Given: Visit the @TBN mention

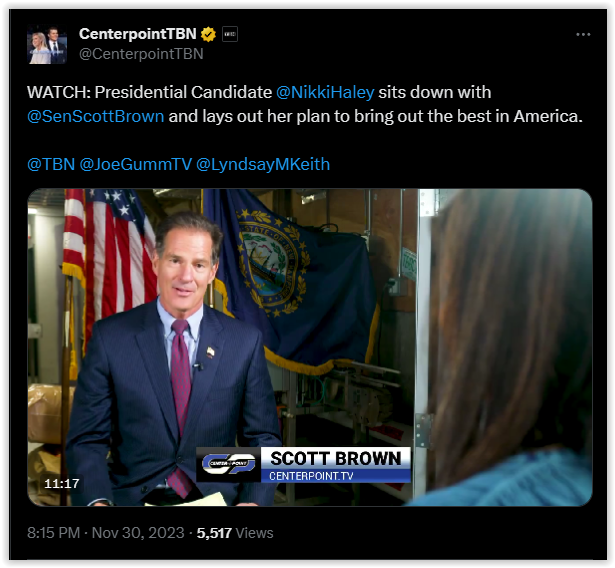Looking at the screenshot, I should point(51,164).
